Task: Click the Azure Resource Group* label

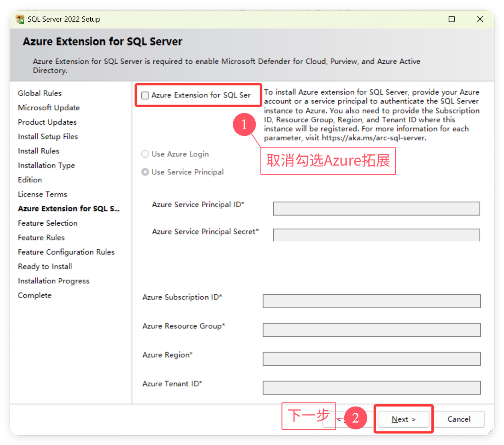Action: pyautogui.click(x=184, y=326)
